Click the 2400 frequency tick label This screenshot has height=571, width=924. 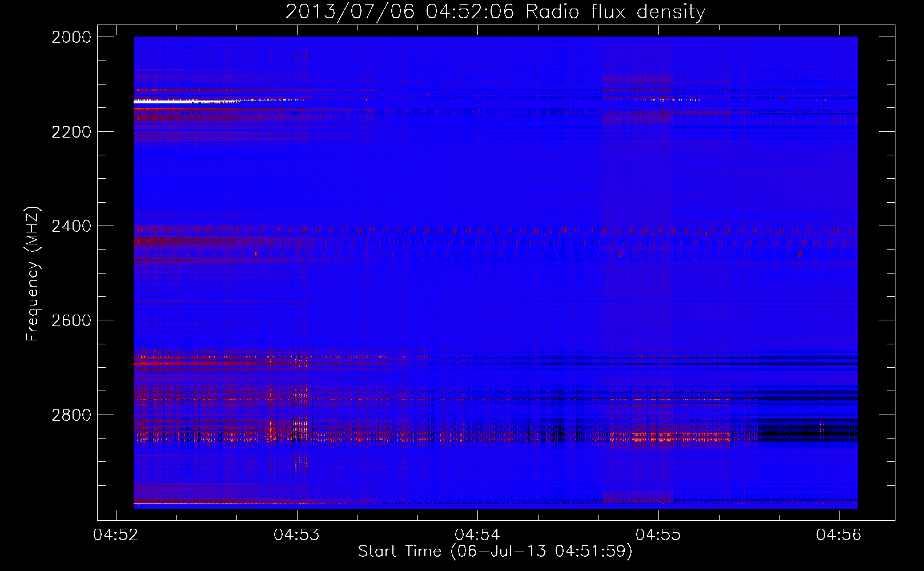click(71, 226)
